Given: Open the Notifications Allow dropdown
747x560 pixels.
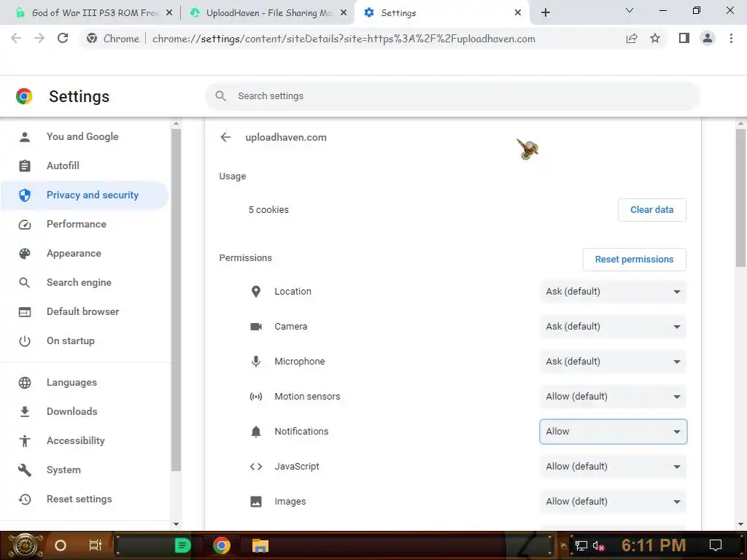Looking at the screenshot, I should point(613,432).
